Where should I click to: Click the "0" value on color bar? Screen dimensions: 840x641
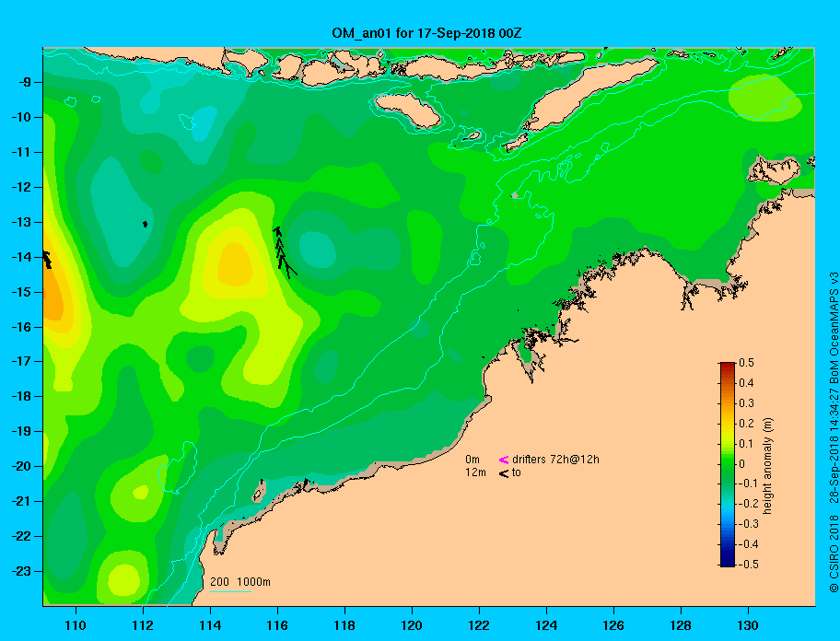click(742, 464)
